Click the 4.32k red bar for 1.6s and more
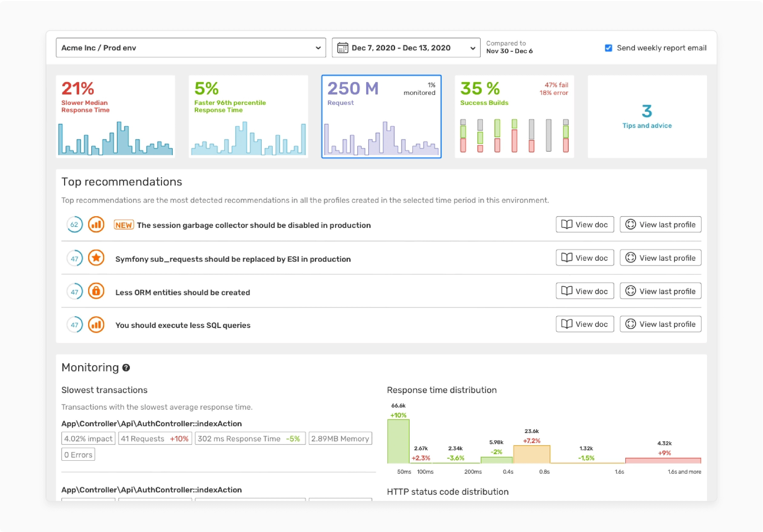This screenshot has width=763, height=532. [x=663, y=460]
